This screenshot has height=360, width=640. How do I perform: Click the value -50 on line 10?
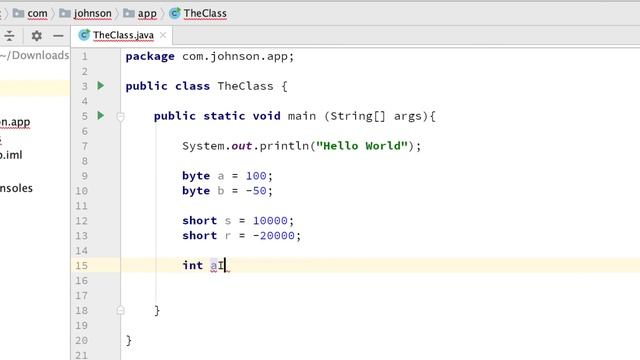(x=256, y=191)
